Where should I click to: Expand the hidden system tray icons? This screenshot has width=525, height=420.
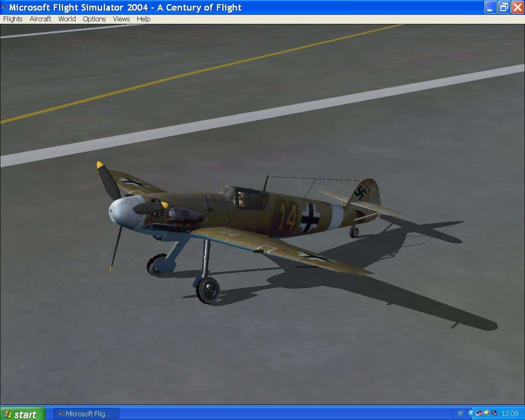(x=471, y=413)
